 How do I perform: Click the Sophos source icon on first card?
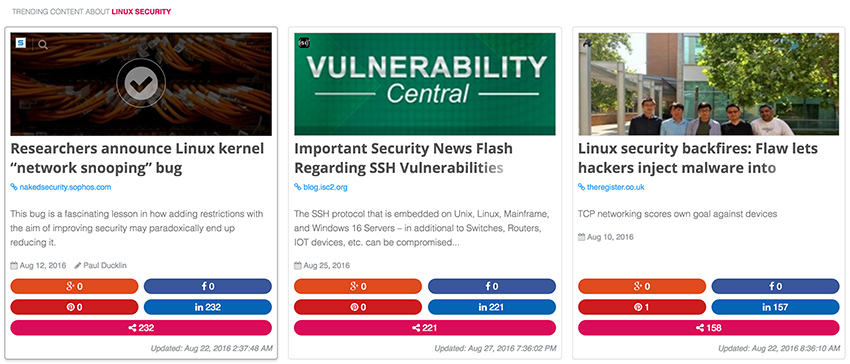coord(21,42)
